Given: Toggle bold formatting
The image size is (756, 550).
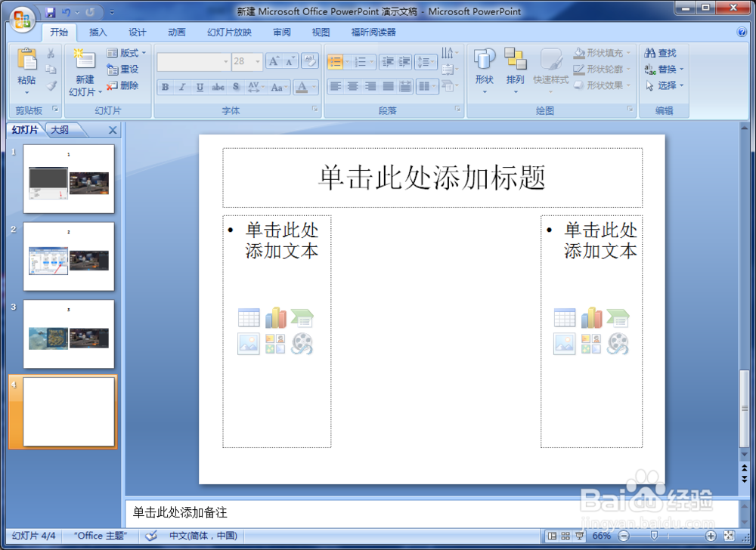Looking at the screenshot, I should click(164, 87).
